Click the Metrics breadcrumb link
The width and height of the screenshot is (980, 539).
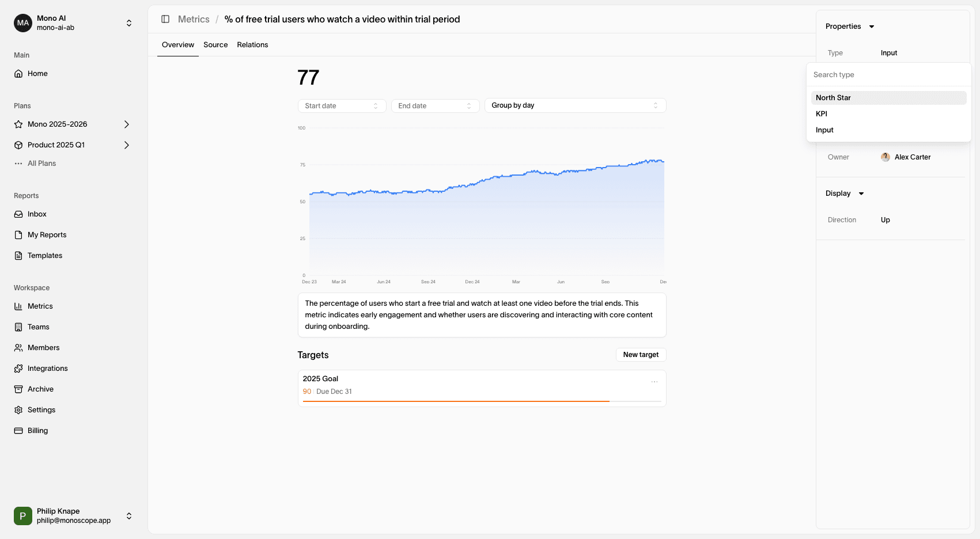coord(194,19)
